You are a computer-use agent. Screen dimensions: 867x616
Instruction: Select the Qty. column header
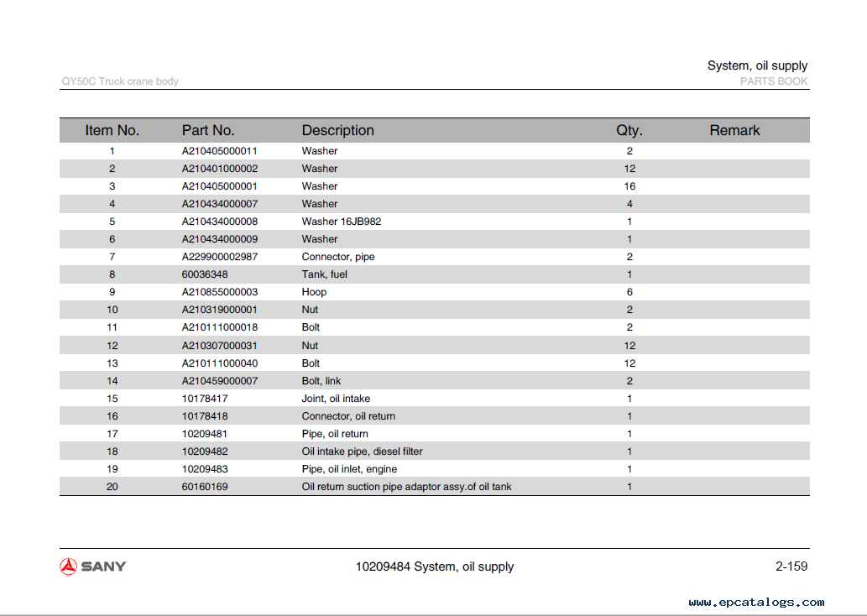[629, 130]
